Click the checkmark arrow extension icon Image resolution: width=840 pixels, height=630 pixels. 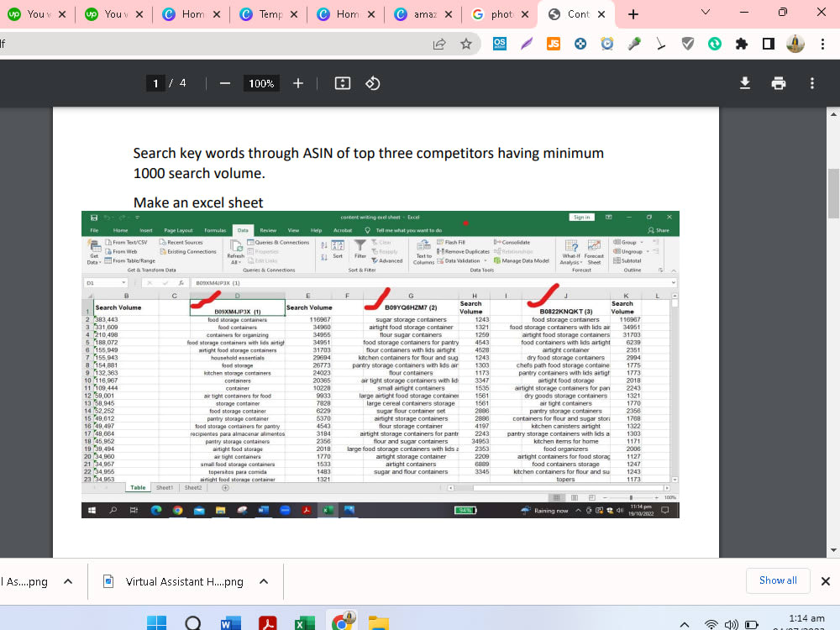pyautogui.click(x=661, y=44)
